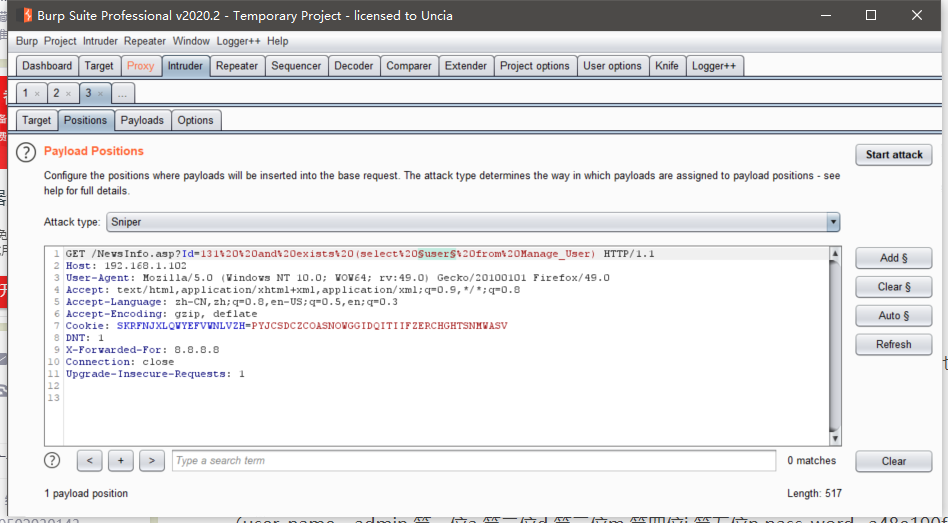Click the §user§ payload marker
Viewport: 948px width, 523px height.
(437, 254)
